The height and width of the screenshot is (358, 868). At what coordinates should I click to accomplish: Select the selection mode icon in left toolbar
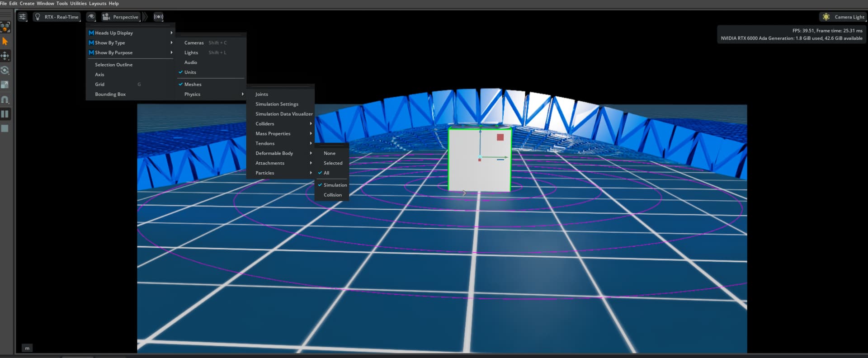point(5,27)
